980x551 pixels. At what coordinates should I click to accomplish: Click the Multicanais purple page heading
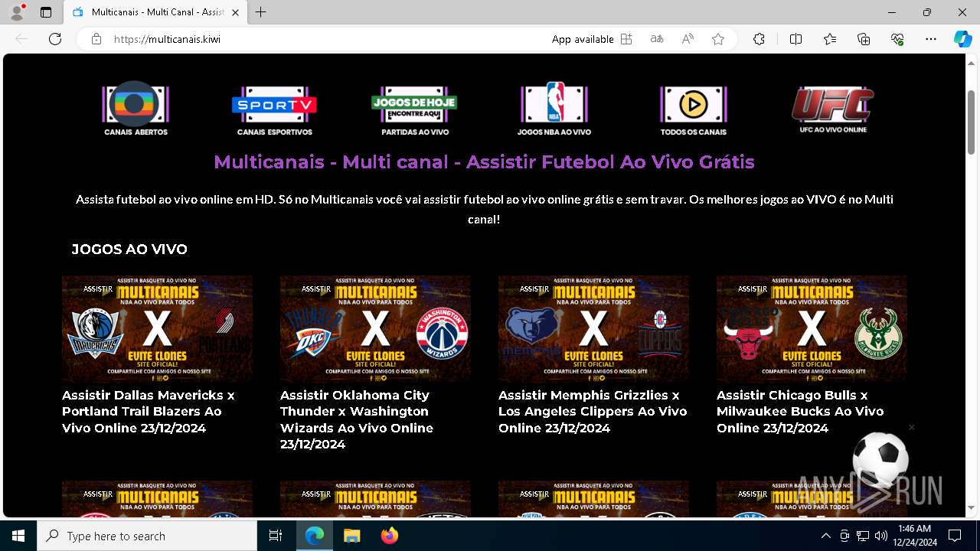[484, 162]
